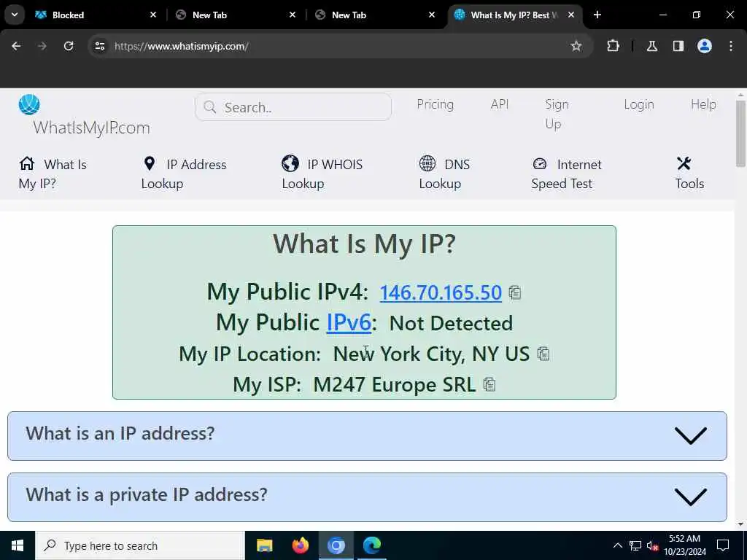The height and width of the screenshot is (560, 747).
Task: Open the Windows Start menu
Action: [18, 545]
